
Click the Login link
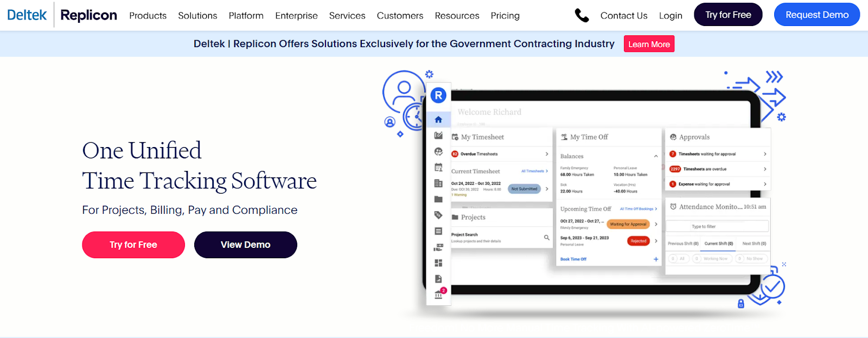tap(671, 16)
